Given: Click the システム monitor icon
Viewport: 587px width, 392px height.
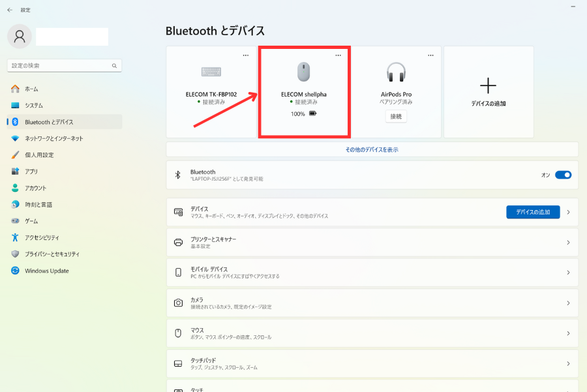Looking at the screenshot, I should pos(15,105).
